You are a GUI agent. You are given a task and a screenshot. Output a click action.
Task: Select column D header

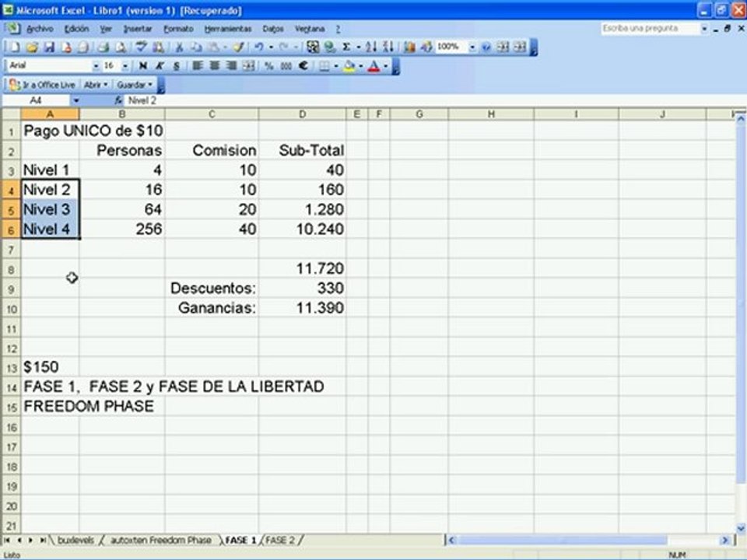[303, 114]
